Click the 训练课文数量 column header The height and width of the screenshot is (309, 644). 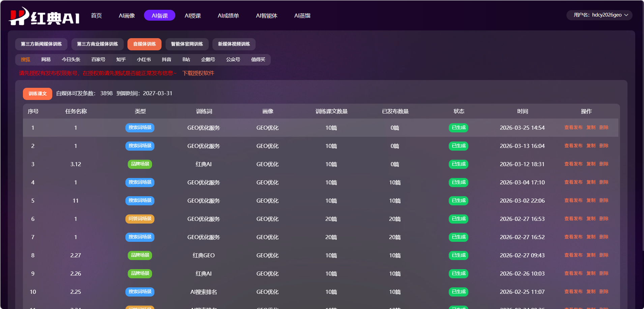pos(331,111)
